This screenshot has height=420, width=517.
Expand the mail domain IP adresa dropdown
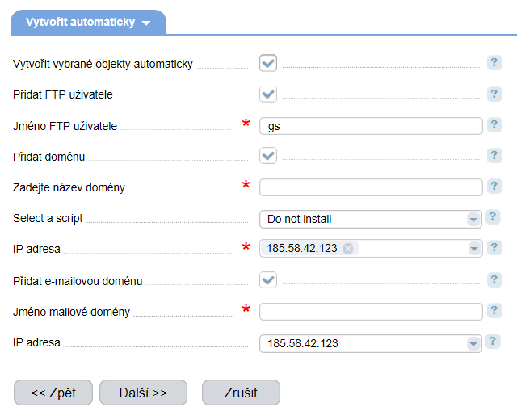pos(371,343)
